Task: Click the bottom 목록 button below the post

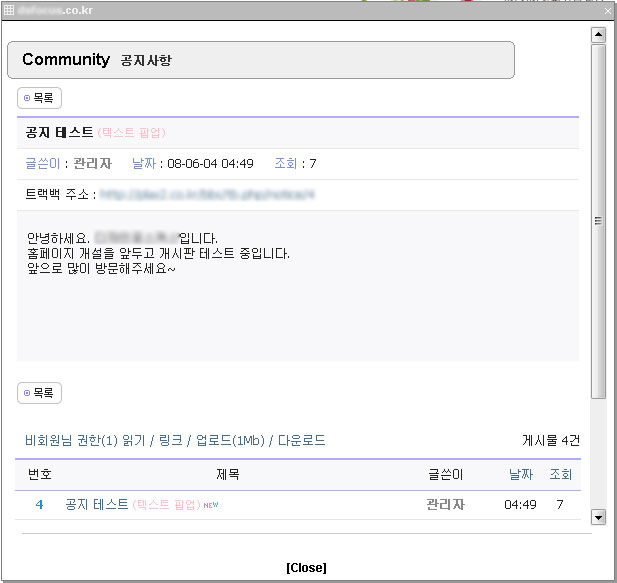Action: pos(40,393)
